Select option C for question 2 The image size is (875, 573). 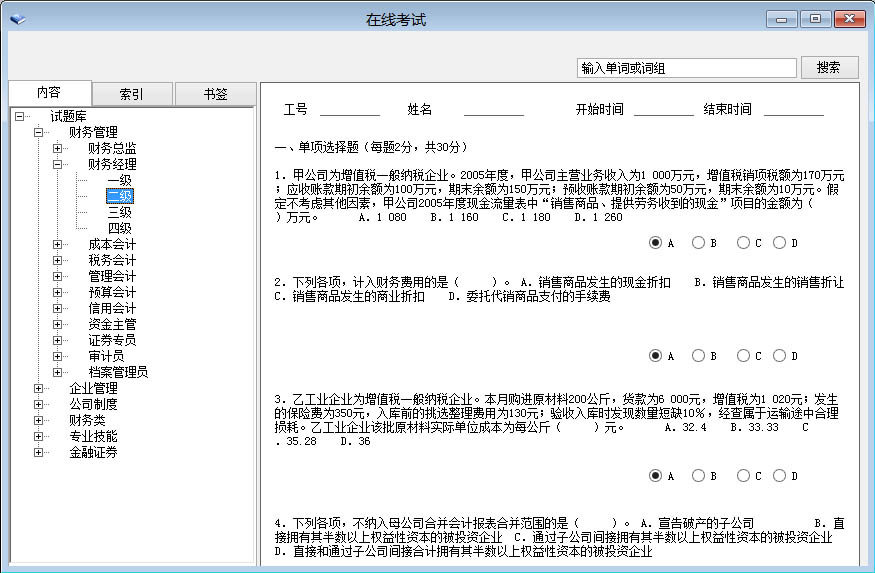pyautogui.click(x=743, y=356)
